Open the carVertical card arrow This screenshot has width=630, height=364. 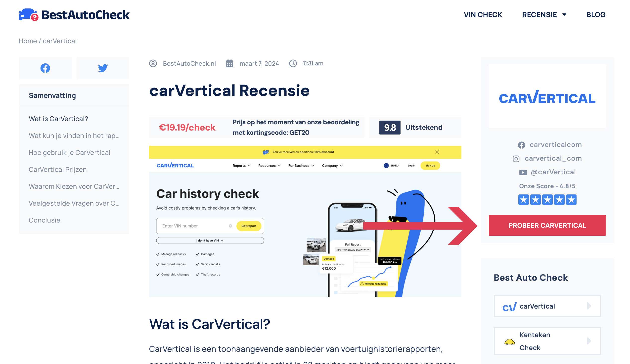pos(589,306)
